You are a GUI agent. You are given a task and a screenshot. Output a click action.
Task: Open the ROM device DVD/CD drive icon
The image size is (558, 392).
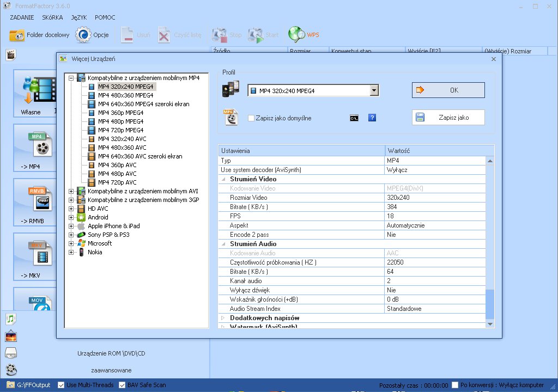pos(11,353)
